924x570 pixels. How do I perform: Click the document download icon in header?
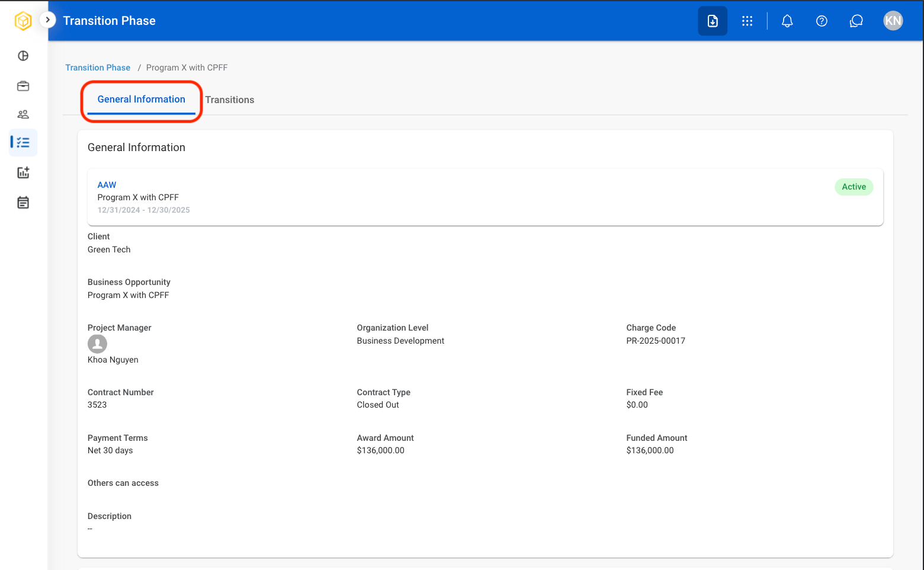pyautogui.click(x=713, y=21)
